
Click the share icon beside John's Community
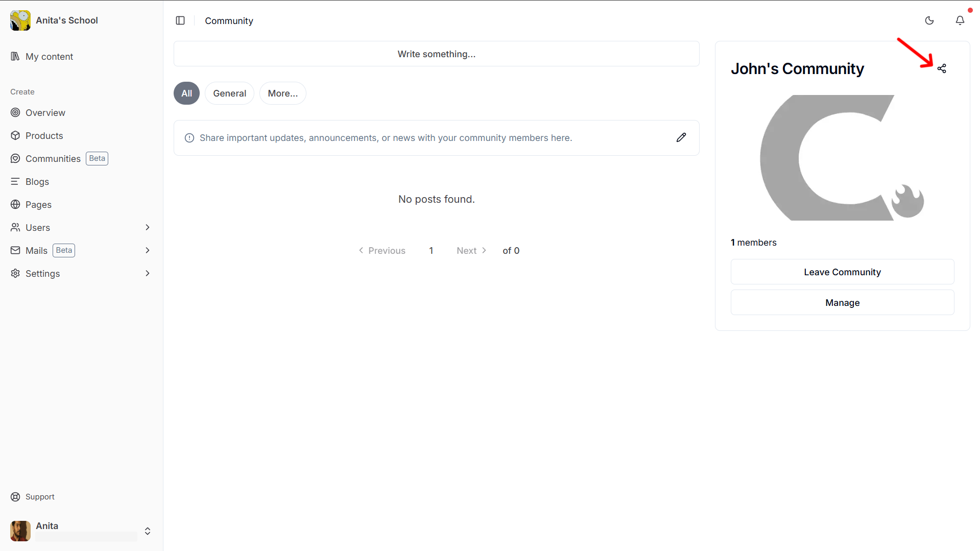tap(942, 68)
